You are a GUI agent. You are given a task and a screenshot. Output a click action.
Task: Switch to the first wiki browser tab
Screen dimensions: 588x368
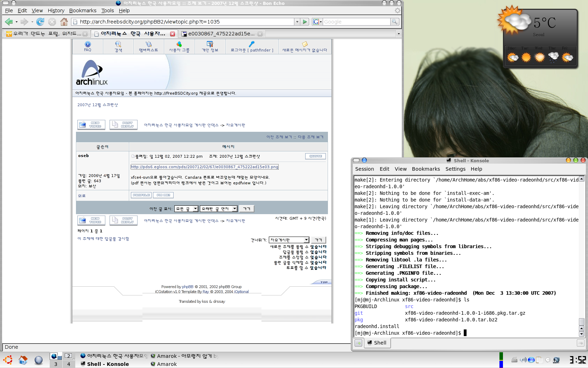47,34
